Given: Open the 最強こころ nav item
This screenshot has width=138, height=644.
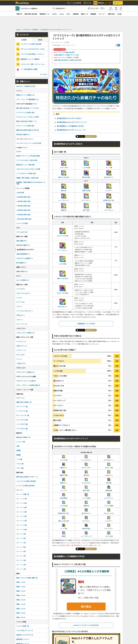Looking at the screenshot, I should click(x=84, y=14).
